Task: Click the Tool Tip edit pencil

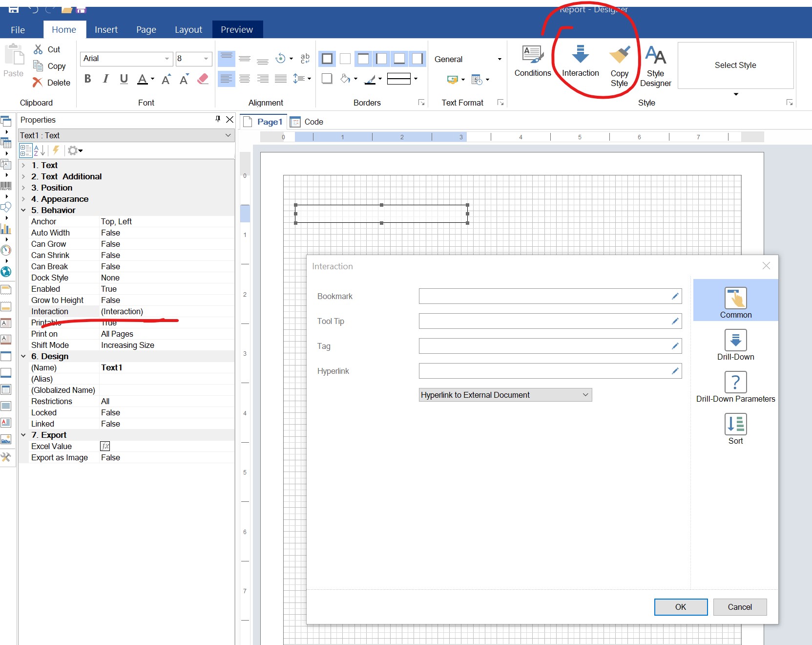Action: (675, 321)
